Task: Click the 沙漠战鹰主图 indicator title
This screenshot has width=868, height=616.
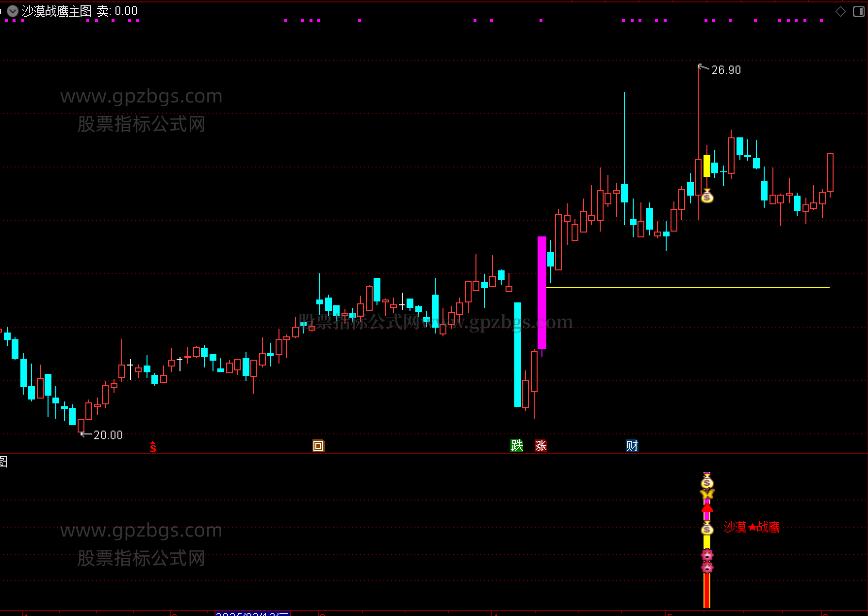Action: [x=57, y=11]
